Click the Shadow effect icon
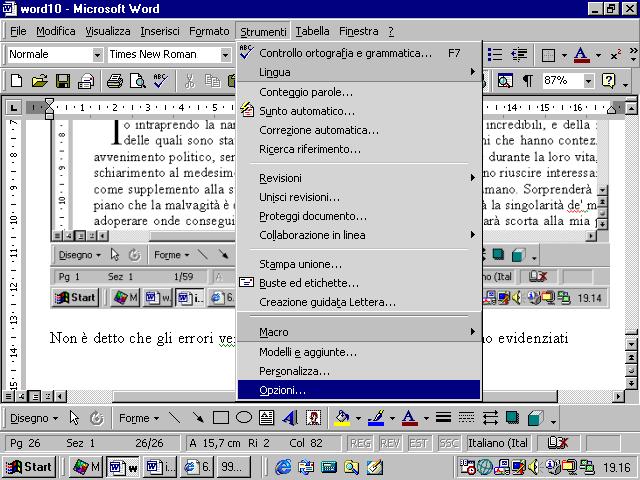 pos(512,418)
